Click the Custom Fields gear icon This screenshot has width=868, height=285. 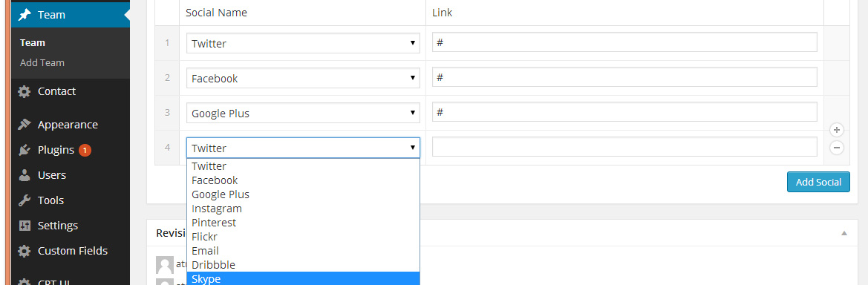click(25, 252)
